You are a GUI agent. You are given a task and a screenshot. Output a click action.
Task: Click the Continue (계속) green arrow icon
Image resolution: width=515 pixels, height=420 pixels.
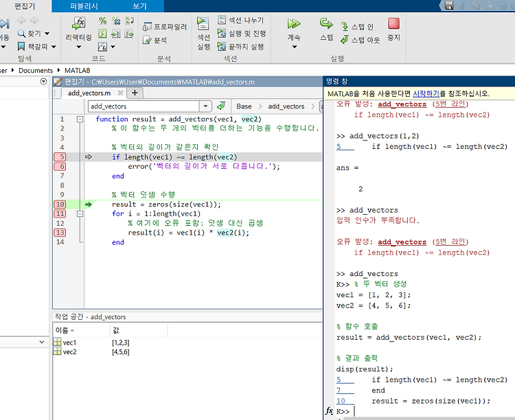(x=294, y=23)
